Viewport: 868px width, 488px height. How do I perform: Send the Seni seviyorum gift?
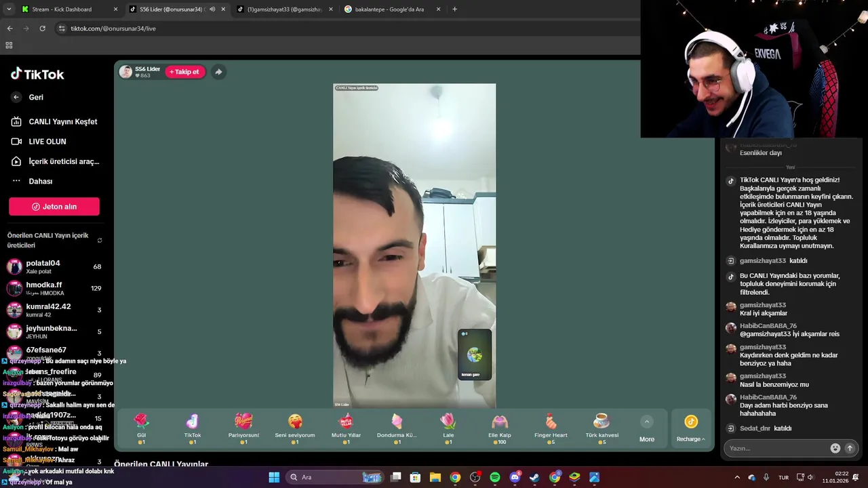pyautogui.click(x=295, y=428)
